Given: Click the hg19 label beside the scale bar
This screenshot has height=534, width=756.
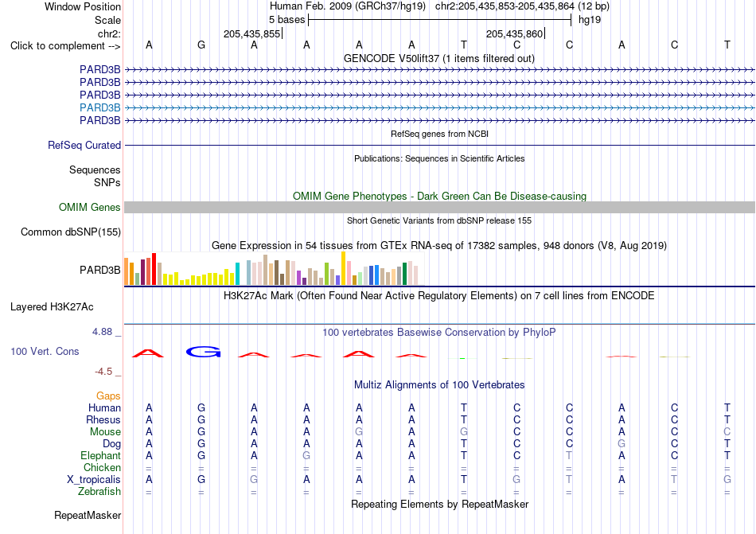Looking at the screenshot, I should (x=590, y=20).
